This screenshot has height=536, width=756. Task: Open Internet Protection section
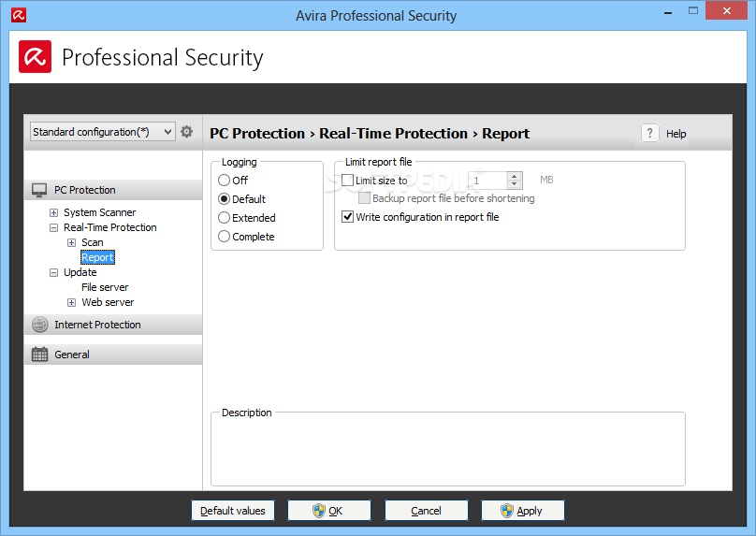(113, 325)
